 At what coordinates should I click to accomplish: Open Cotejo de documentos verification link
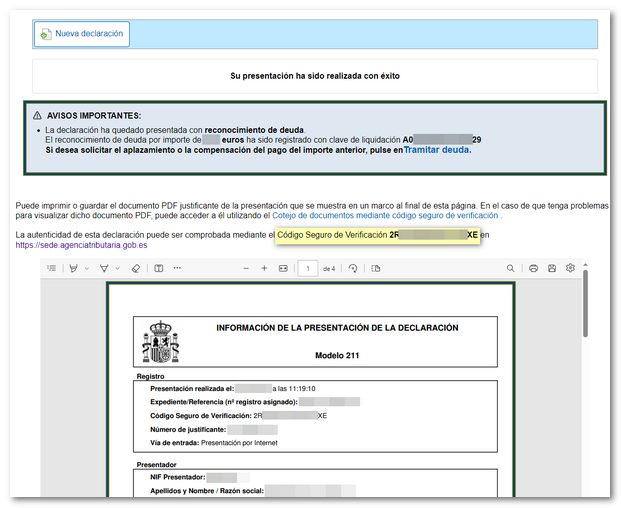tap(386, 215)
